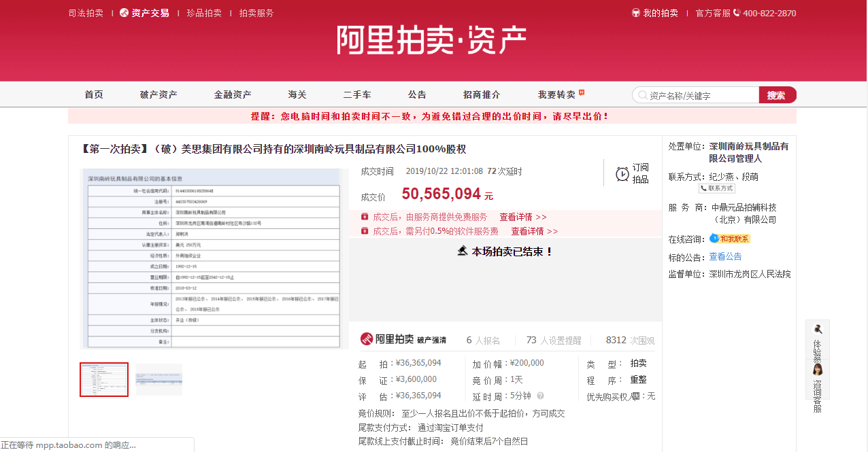
Task: Click the magnifier icon in search box
Action: tap(641, 95)
